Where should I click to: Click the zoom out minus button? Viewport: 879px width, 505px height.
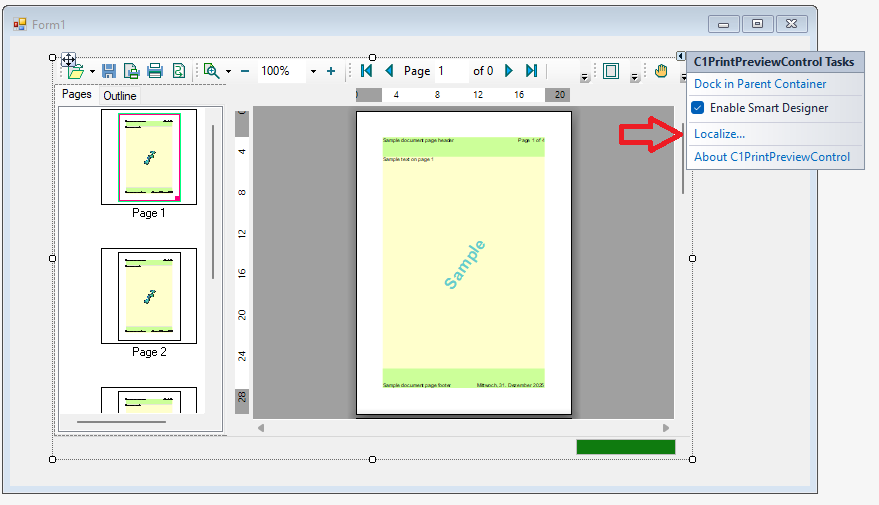[245, 71]
